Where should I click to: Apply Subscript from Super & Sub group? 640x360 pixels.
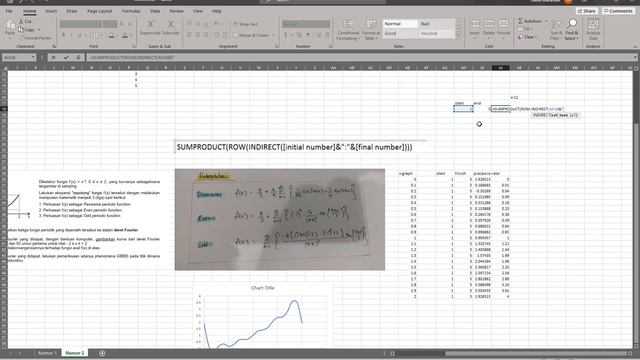pyautogui.click(x=171, y=27)
